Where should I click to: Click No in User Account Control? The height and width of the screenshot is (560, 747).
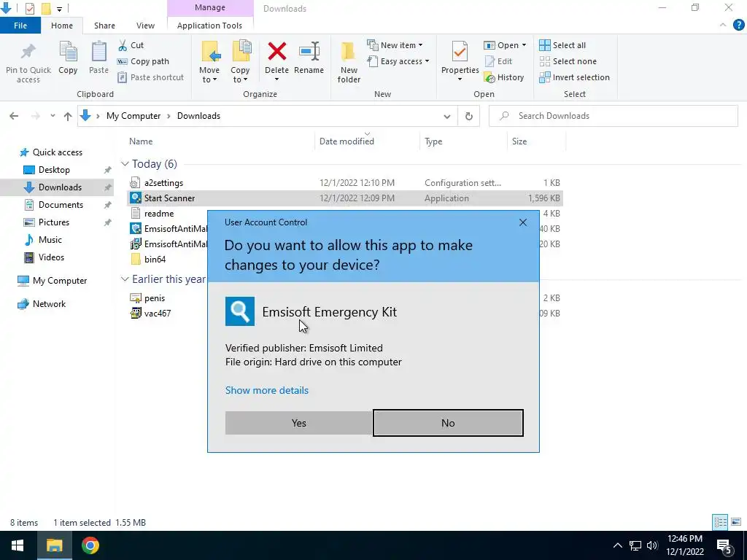(x=448, y=423)
